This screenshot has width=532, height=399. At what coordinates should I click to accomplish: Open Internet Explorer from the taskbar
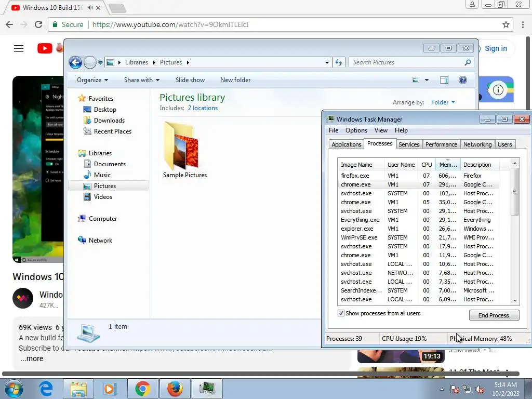coord(46,389)
